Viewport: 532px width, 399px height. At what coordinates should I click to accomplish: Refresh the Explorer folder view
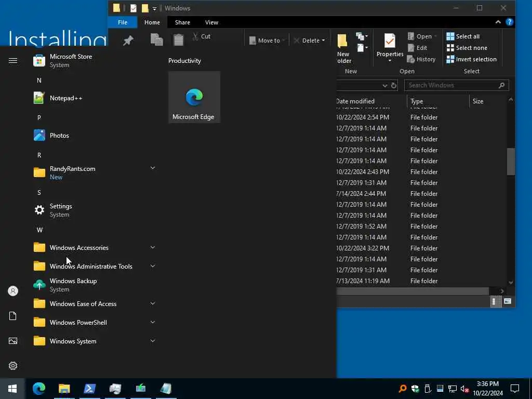(x=394, y=86)
